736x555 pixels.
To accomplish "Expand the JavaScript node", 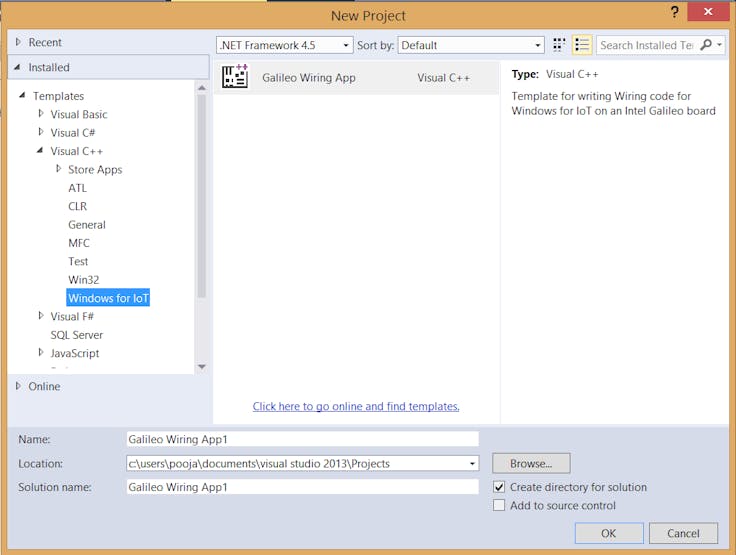I will [41, 352].
